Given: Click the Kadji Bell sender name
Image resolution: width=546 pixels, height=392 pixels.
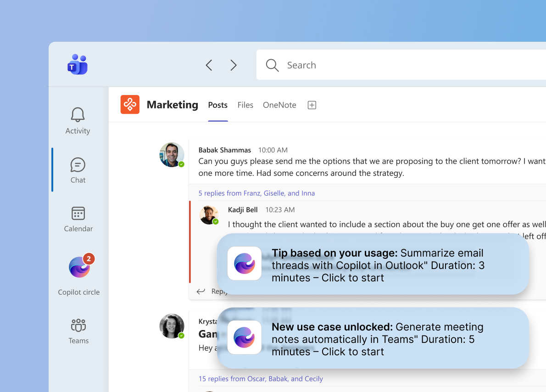Looking at the screenshot, I should tap(243, 210).
